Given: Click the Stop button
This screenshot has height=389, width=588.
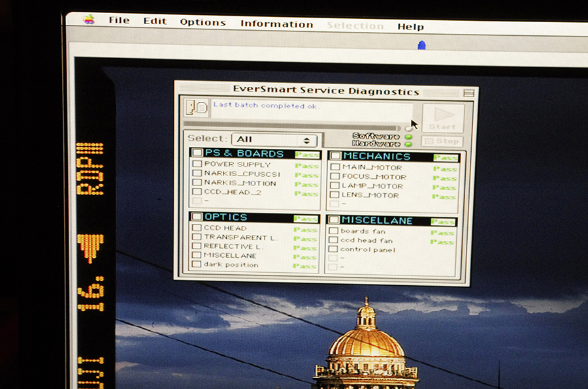Looking at the screenshot, I should click(442, 141).
